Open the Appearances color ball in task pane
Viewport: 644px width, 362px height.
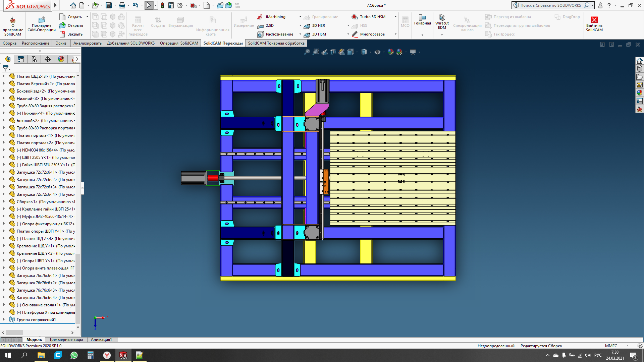(x=640, y=93)
